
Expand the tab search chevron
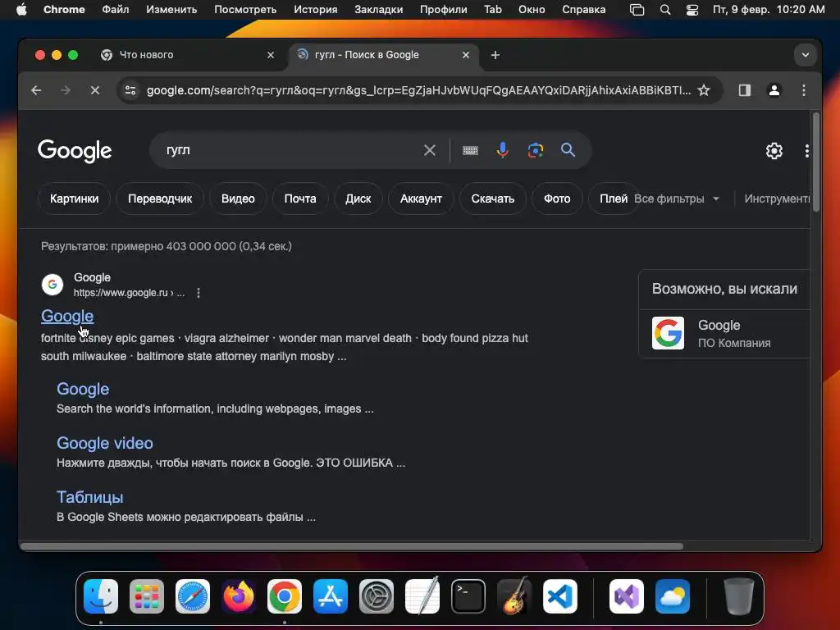pos(806,55)
